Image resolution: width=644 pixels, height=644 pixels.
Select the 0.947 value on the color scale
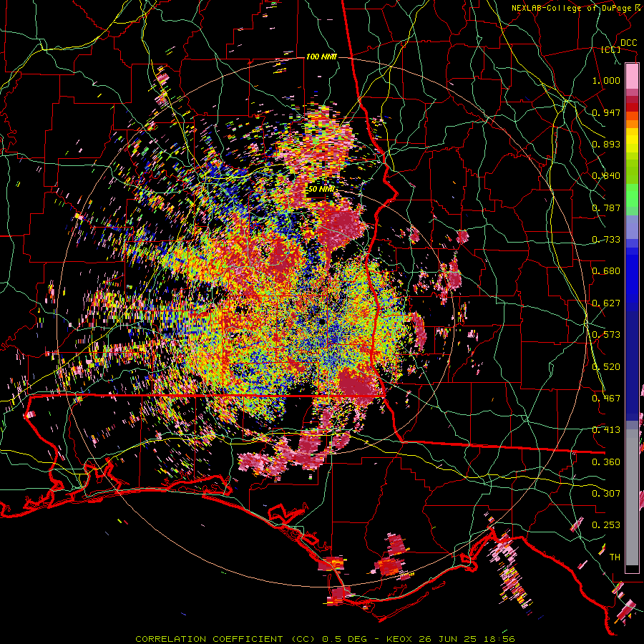pyautogui.click(x=606, y=112)
